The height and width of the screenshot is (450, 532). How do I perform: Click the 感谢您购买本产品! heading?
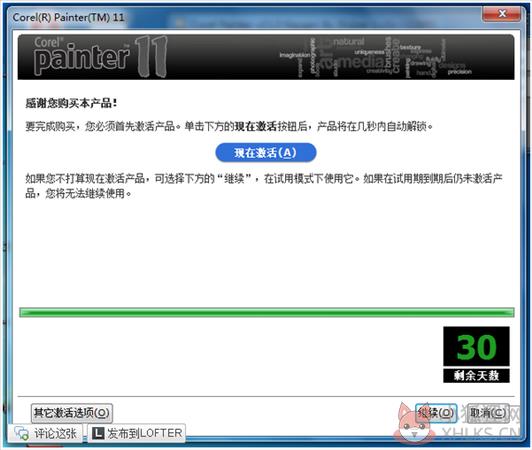(71, 103)
